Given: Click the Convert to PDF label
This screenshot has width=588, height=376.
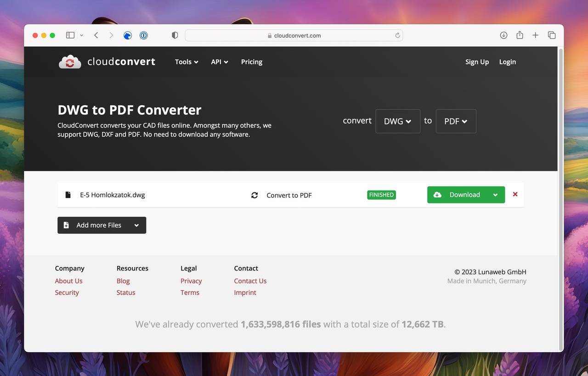Looking at the screenshot, I should click(x=289, y=195).
